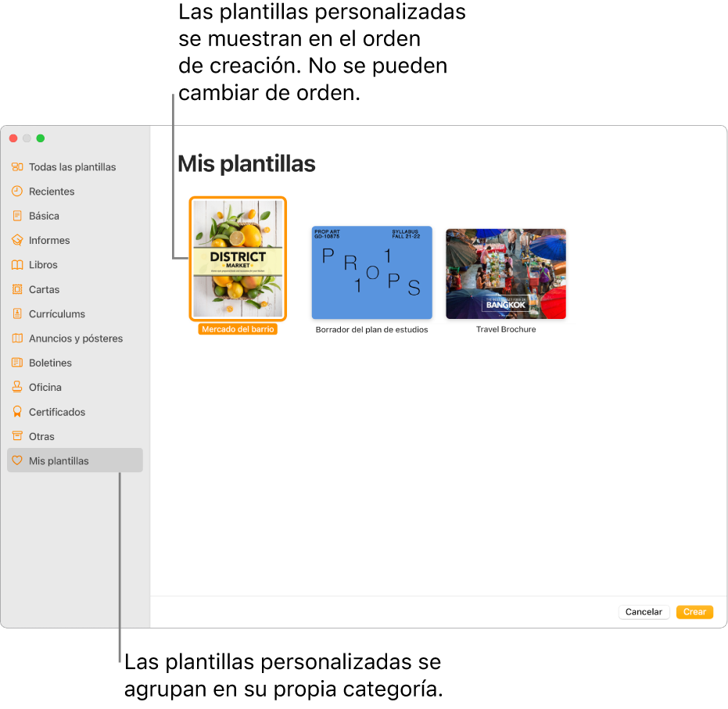Click the heart icon beside Mis plantillas
This screenshot has width=728, height=709.
[x=17, y=460]
